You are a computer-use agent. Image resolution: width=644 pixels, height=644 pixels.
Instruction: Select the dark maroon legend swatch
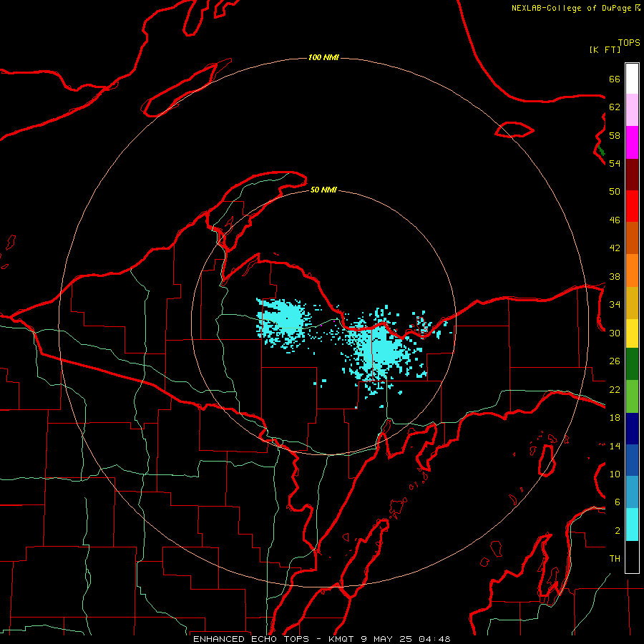pos(632,175)
